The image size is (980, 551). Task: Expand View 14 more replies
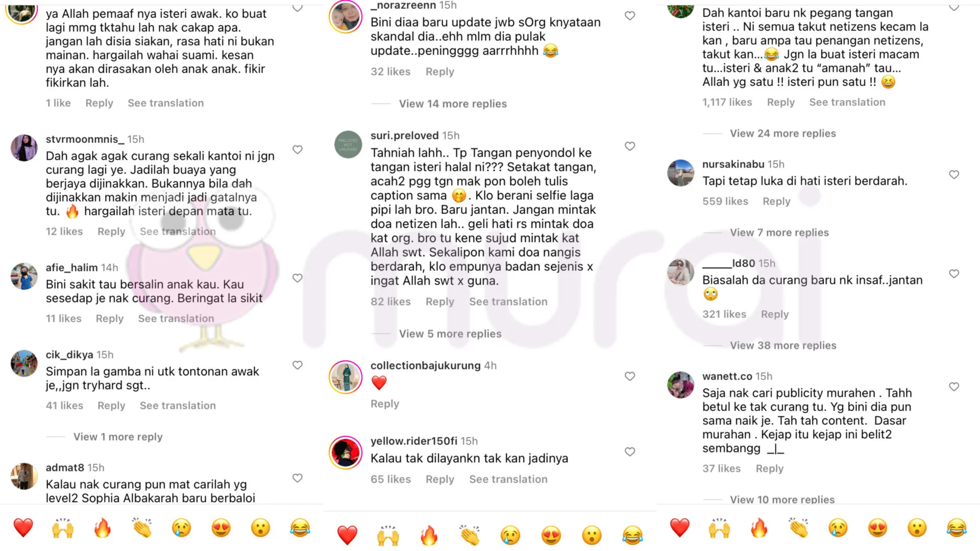[x=453, y=104]
